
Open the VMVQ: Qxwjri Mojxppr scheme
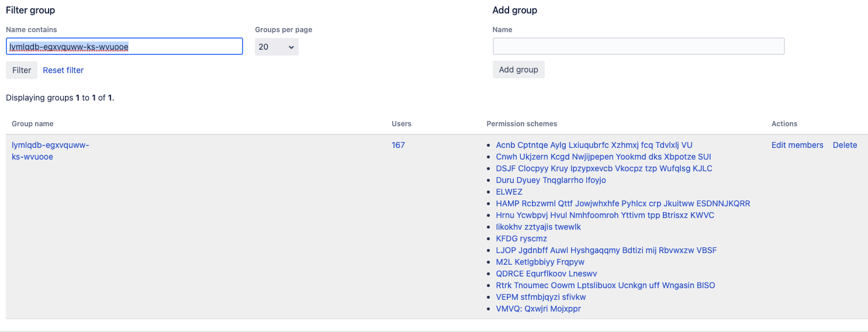(538, 309)
